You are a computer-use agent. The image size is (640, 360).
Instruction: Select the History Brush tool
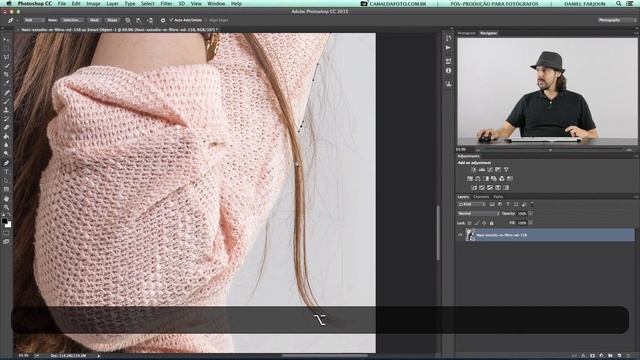(x=6, y=119)
